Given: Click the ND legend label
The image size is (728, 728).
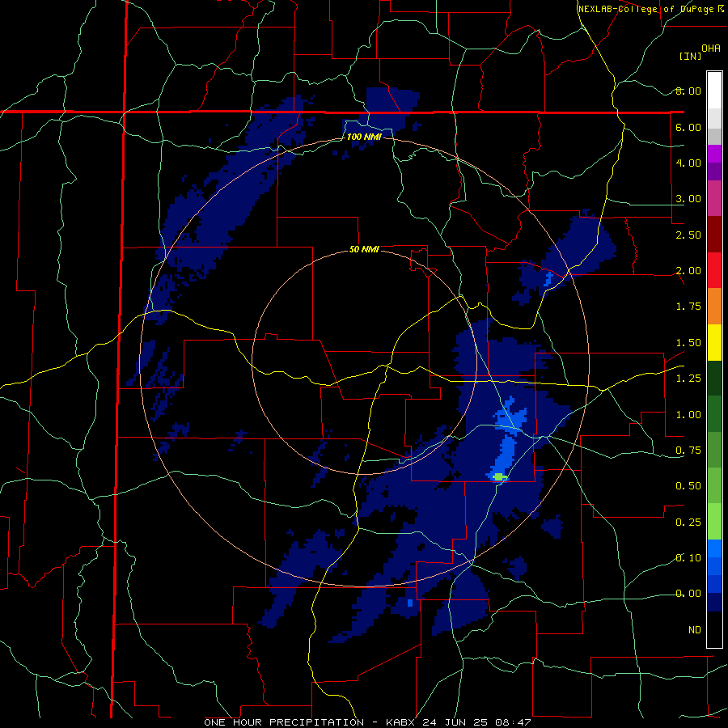Looking at the screenshot, I should click(695, 630).
